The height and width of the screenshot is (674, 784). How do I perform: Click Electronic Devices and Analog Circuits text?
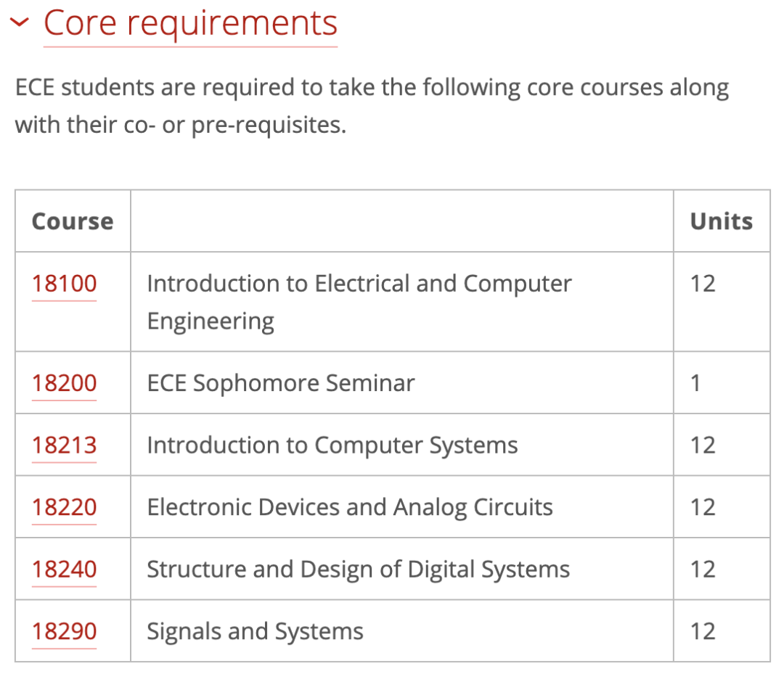coord(350,507)
